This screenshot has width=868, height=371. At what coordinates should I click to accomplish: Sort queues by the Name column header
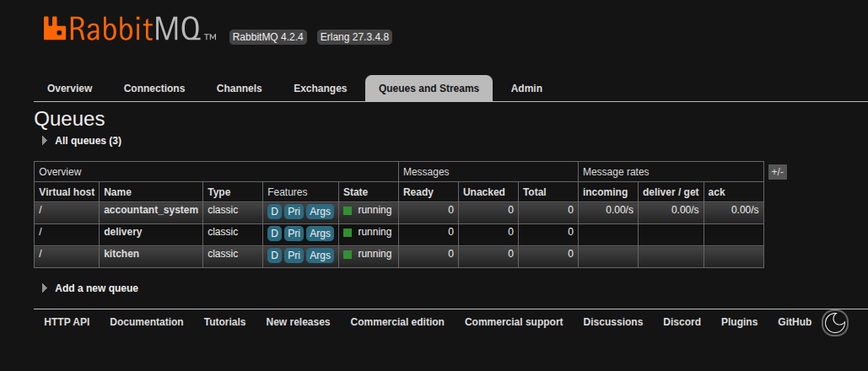[x=117, y=192]
